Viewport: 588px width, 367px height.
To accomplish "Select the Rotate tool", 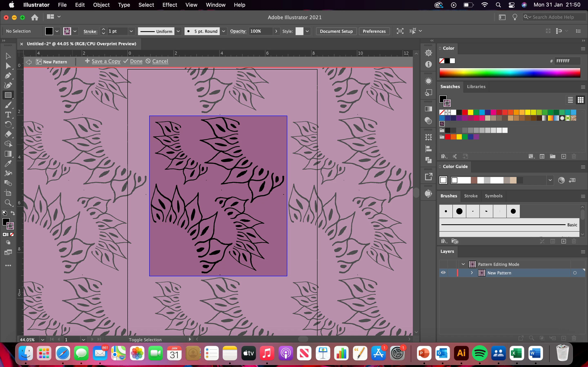I will pos(8,124).
